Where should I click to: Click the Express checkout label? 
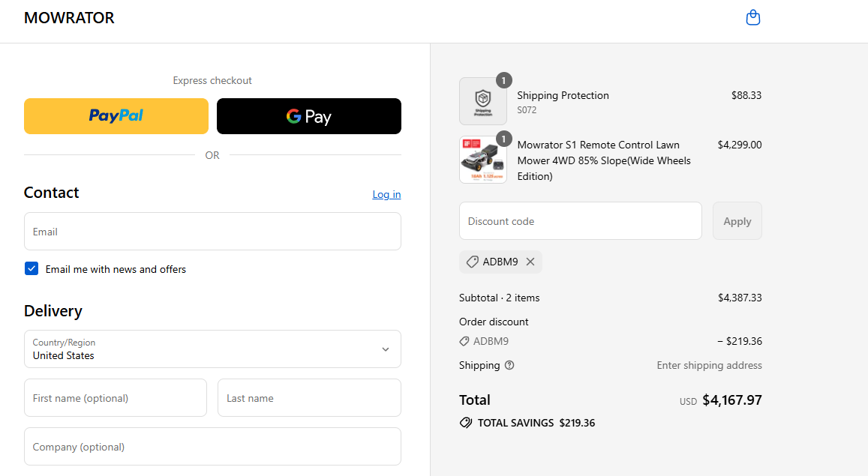point(212,81)
